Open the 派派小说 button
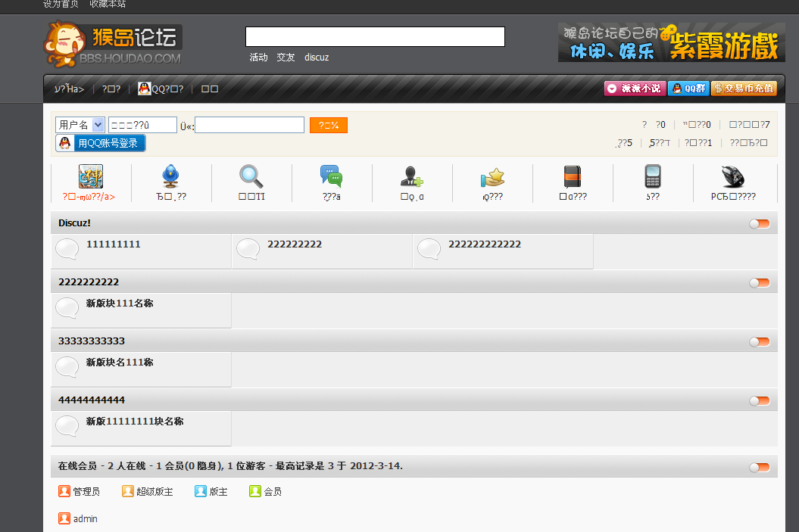Screen dimensions: 799x532 635,89
